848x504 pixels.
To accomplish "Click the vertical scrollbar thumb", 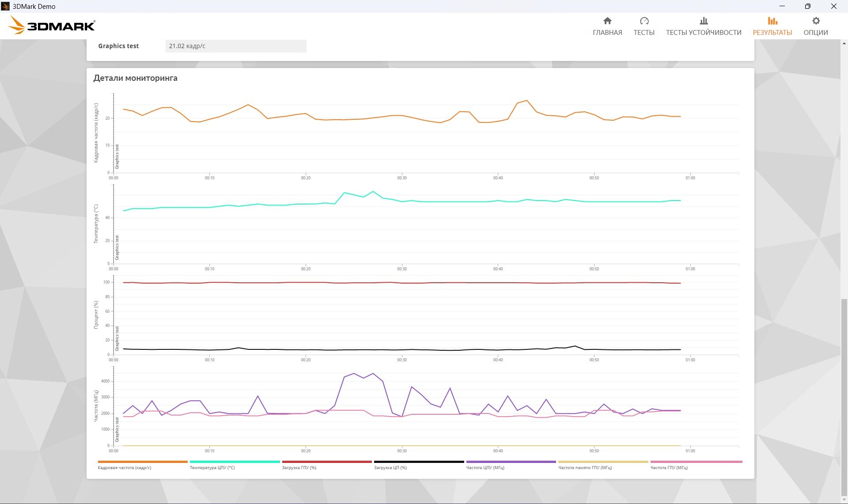I will pos(844,398).
